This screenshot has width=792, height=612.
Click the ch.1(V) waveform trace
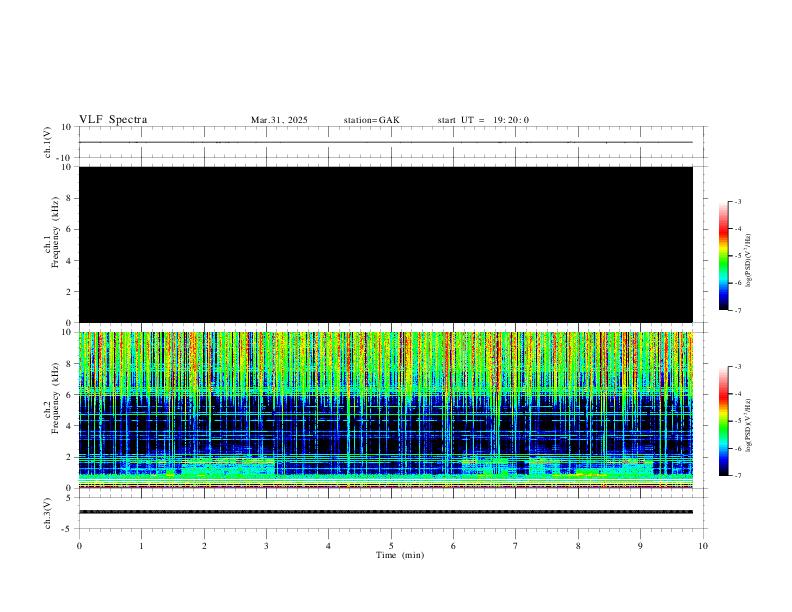click(386, 142)
